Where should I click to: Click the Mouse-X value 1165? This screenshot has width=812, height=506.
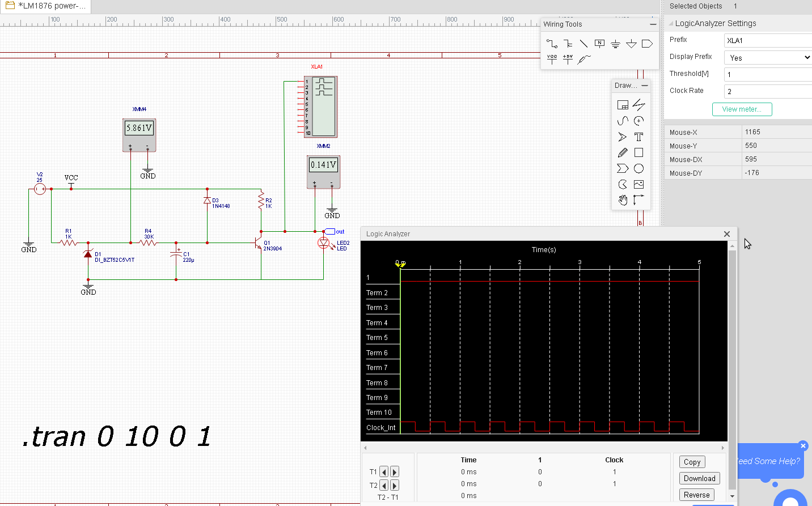pyautogui.click(x=752, y=132)
